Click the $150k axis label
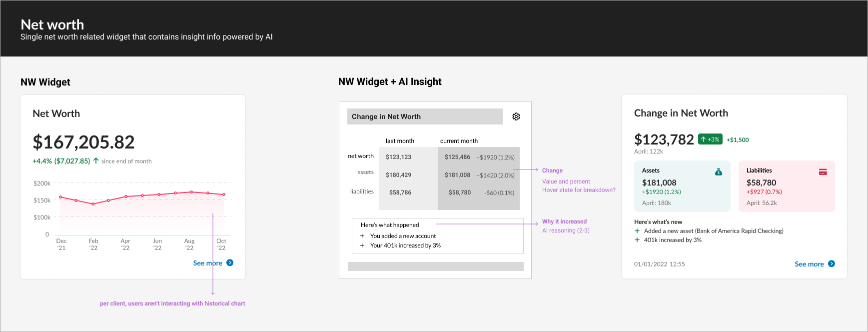Viewport: 868px width, 332px height. [x=42, y=200]
